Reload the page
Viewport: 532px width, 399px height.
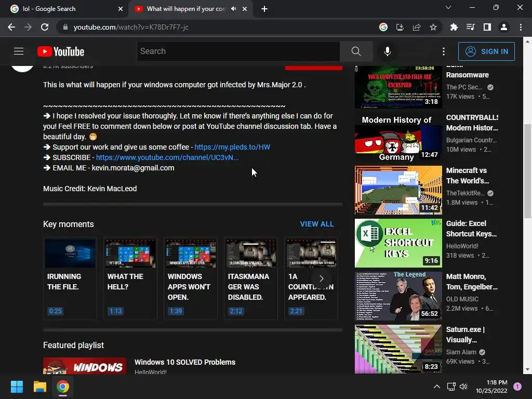[45, 27]
